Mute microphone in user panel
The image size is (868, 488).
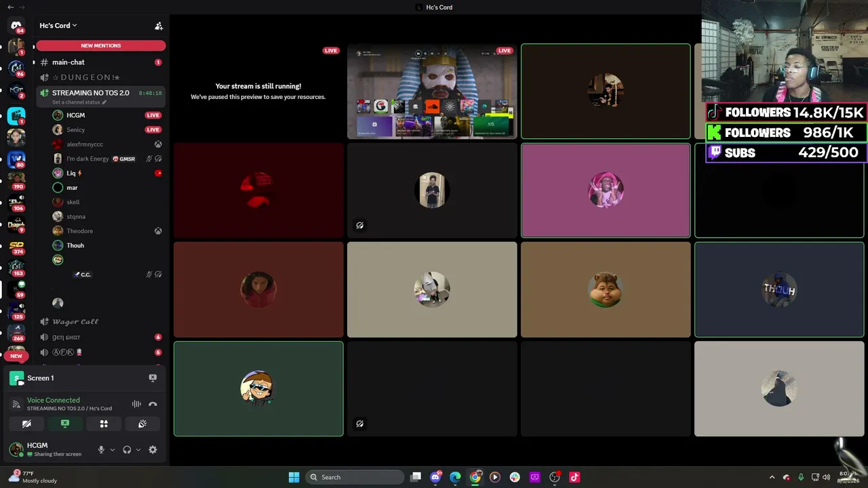point(101,449)
